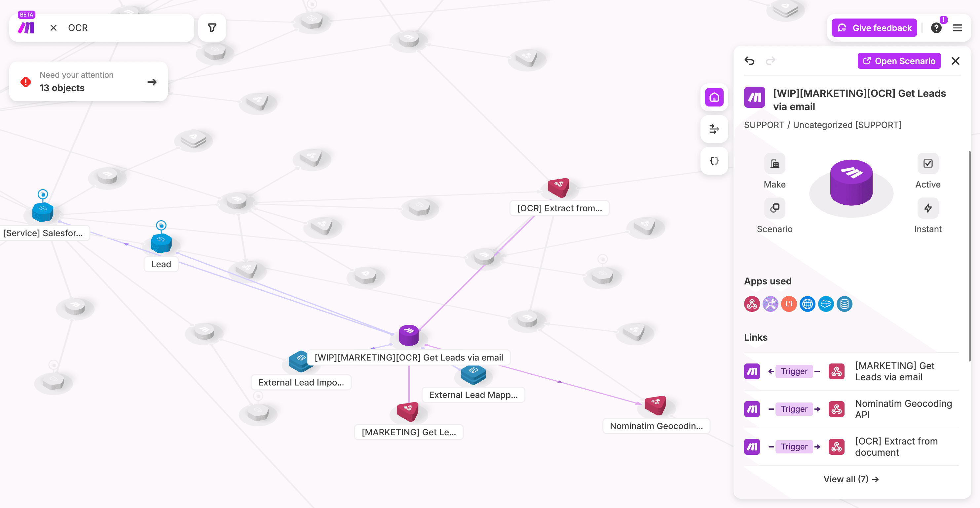Open the curly braces code icon
The image size is (980, 508).
[714, 161]
